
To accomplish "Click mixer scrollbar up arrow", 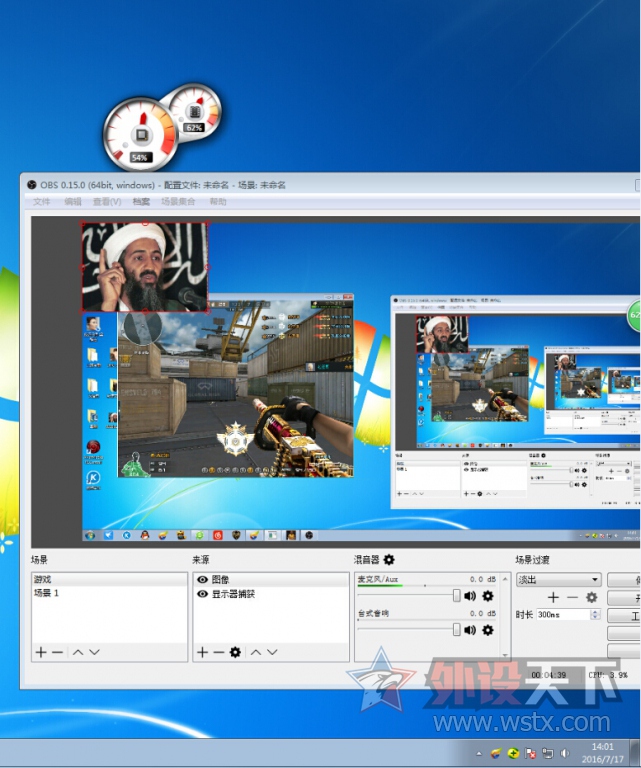I will (x=505, y=579).
